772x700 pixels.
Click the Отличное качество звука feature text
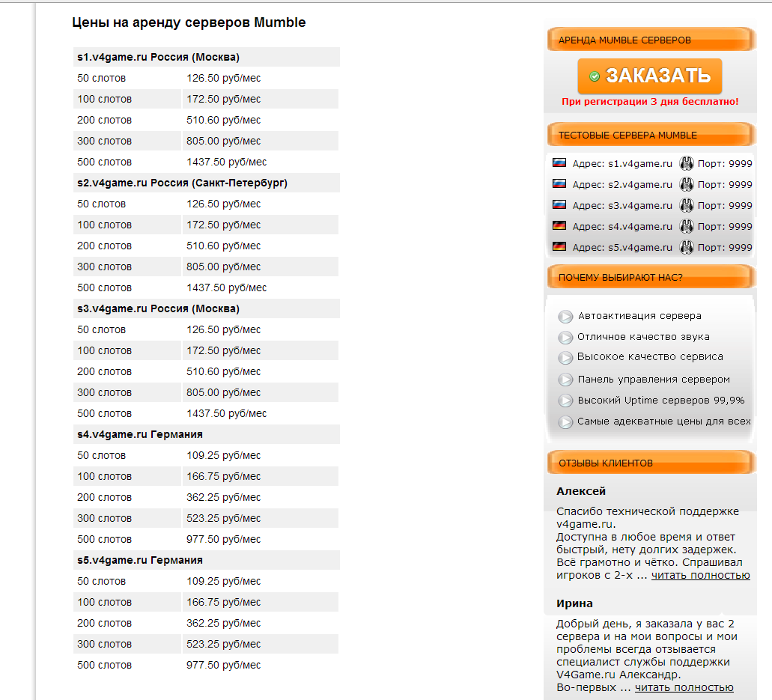(643, 337)
